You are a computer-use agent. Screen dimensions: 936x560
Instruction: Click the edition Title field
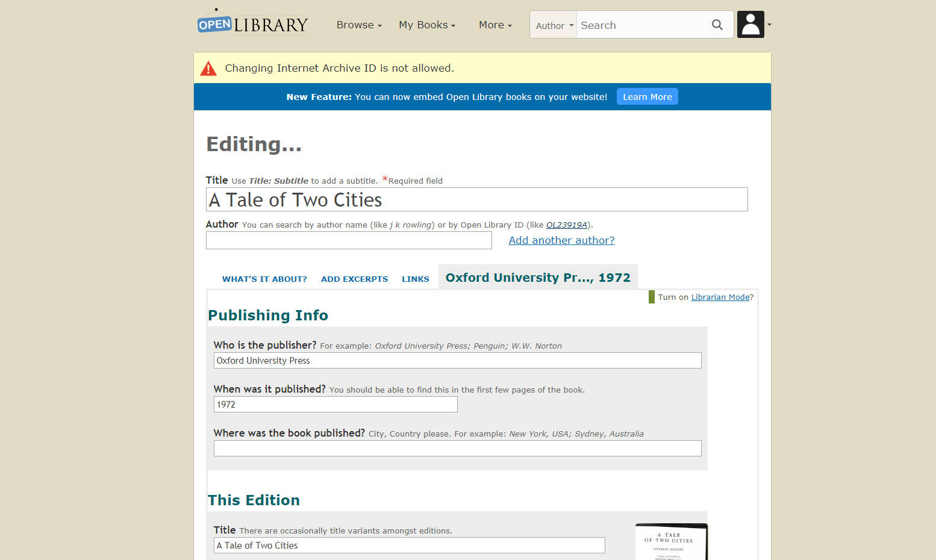(410, 546)
